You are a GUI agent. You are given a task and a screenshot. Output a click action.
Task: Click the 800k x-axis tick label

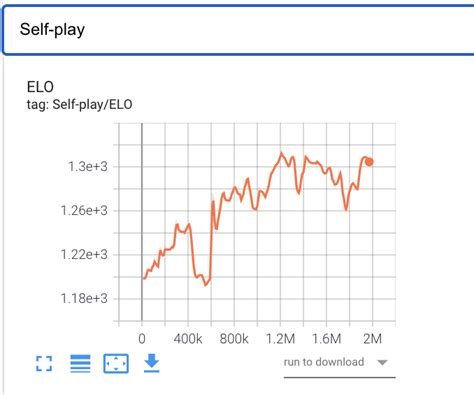pyautogui.click(x=234, y=339)
